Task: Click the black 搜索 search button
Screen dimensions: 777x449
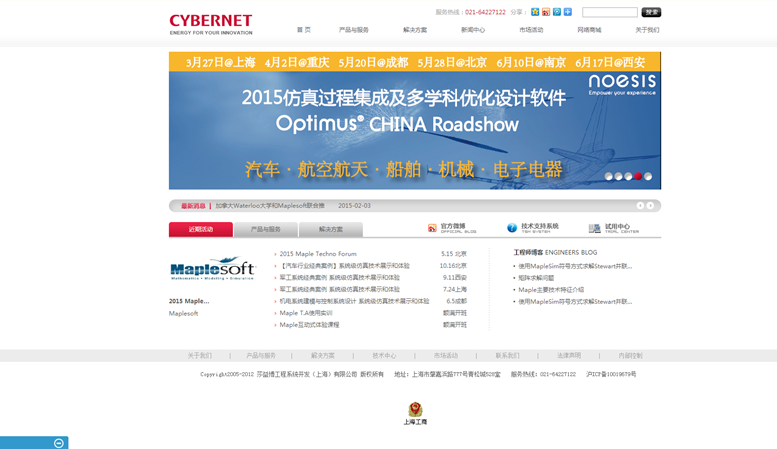Action: click(651, 12)
